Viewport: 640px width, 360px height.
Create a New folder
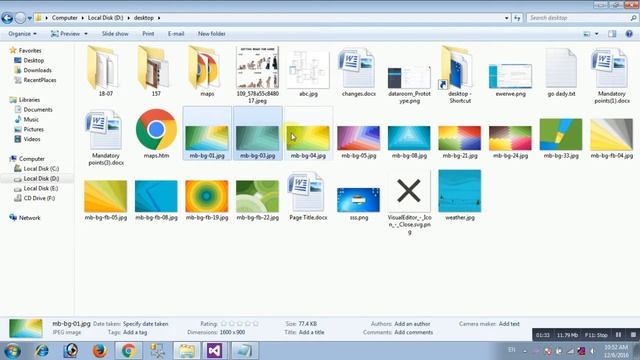click(212, 34)
